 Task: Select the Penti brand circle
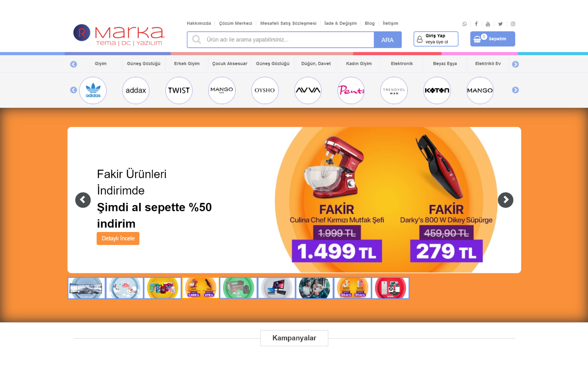(x=351, y=90)
